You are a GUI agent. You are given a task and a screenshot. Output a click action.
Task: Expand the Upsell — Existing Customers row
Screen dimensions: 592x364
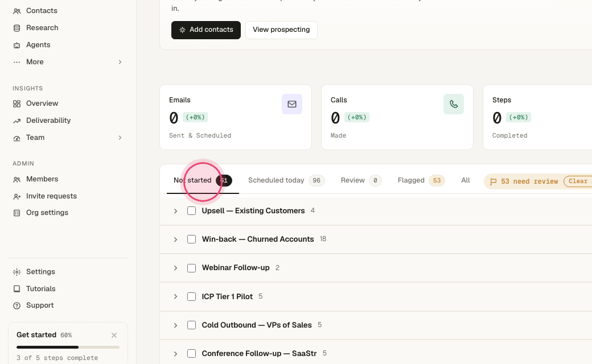[x=175, y=211]
